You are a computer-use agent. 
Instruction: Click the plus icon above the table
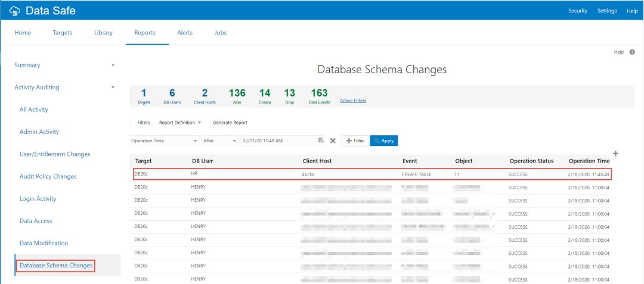(x=615, y=154)
